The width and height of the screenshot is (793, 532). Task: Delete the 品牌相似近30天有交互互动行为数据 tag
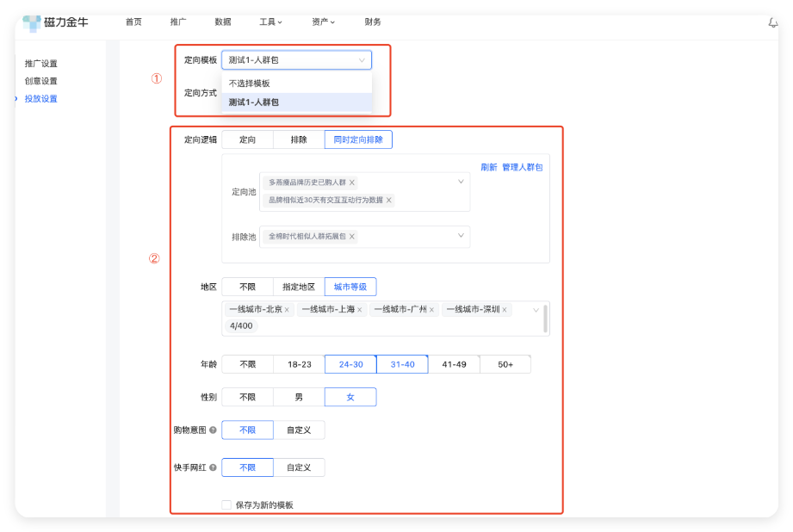[x=388, y=201]
